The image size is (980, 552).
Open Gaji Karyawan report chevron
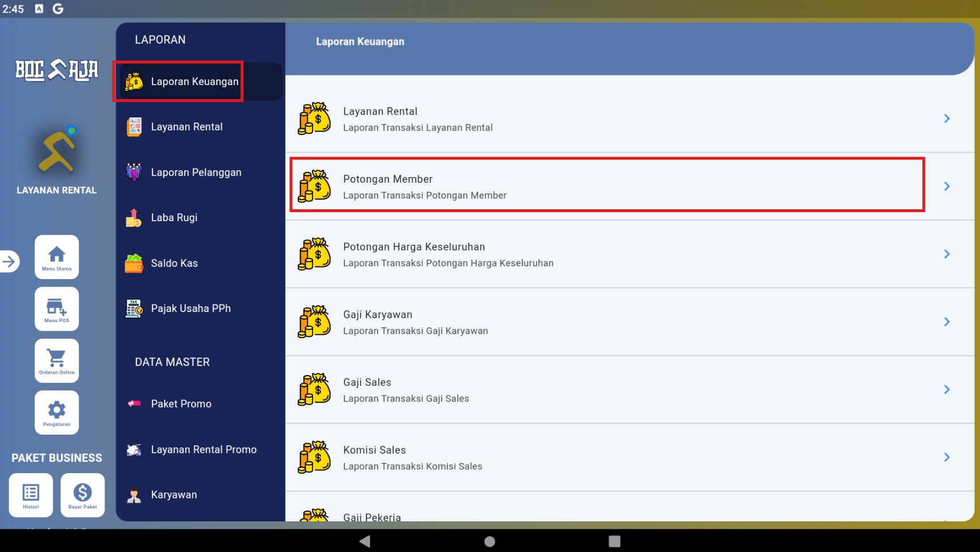pyautogui.click(x=947, y=322)
